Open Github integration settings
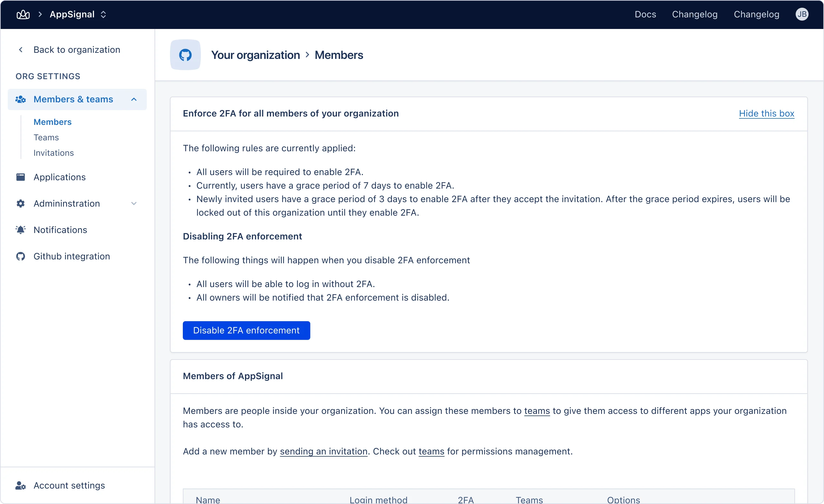This screenshot has width=824, height=504. click(71, 256)
